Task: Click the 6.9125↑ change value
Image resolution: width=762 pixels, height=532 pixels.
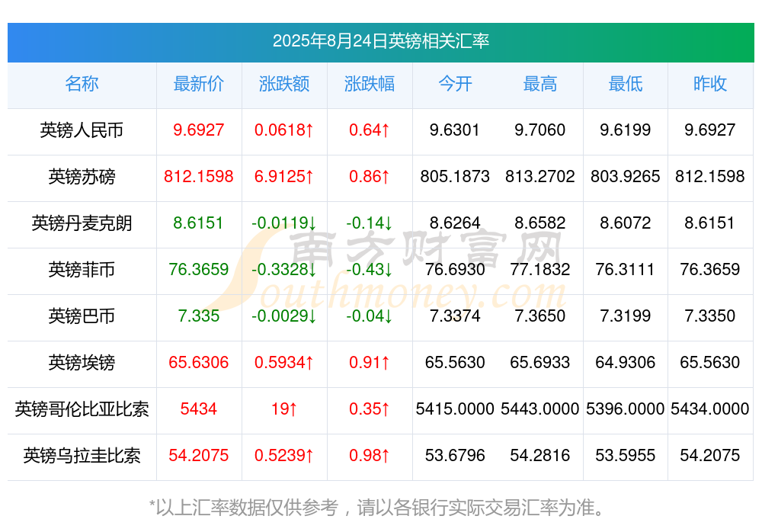Action: [x=284, y=176]
